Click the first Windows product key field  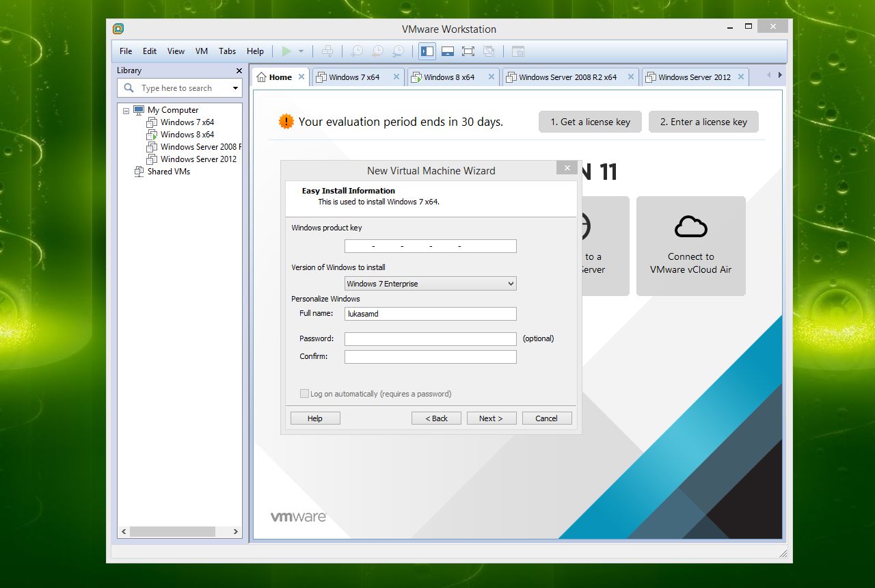click(x=358, y=246)
